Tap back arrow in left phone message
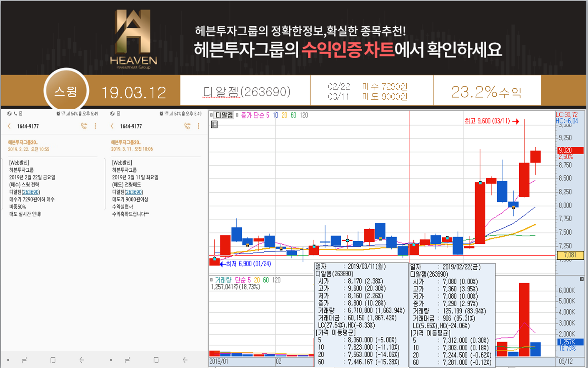Image resolution: width=588 pixels, height=368 pixels. tap(9, 126)
